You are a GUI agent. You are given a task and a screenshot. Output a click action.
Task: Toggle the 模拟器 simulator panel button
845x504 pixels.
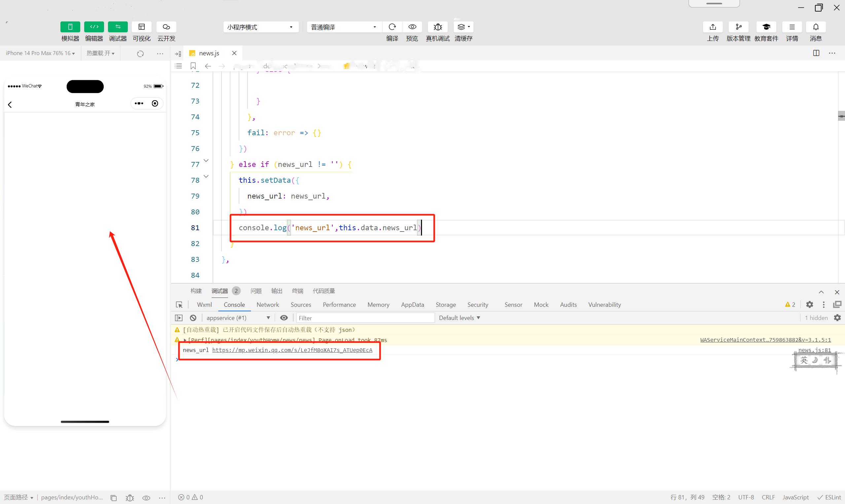click(70, 27)
